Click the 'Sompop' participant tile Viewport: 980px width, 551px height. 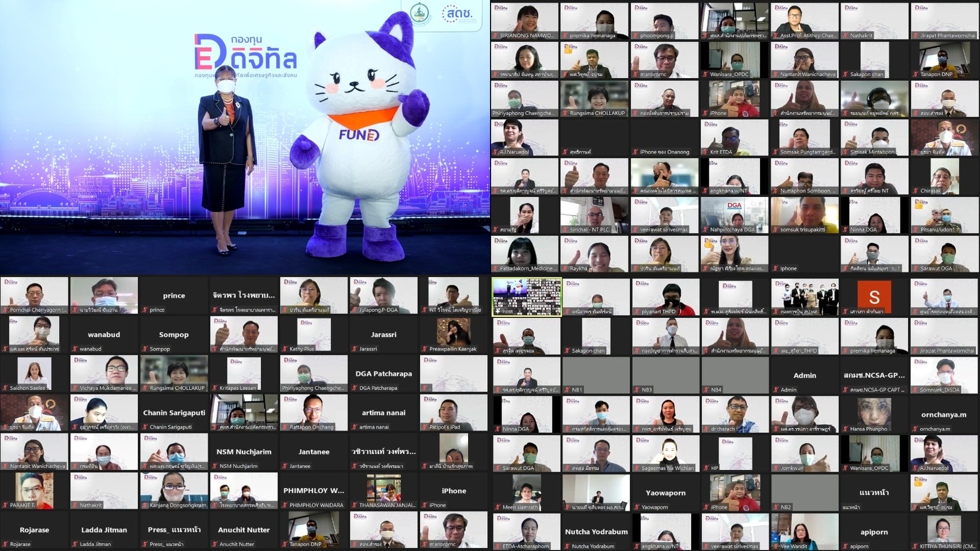click(174, 334)
